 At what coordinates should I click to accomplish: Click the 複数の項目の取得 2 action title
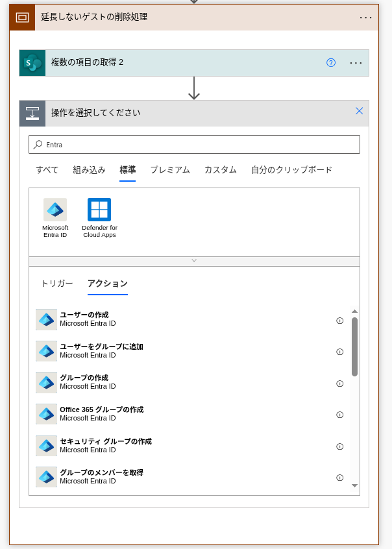click(87, 63)
